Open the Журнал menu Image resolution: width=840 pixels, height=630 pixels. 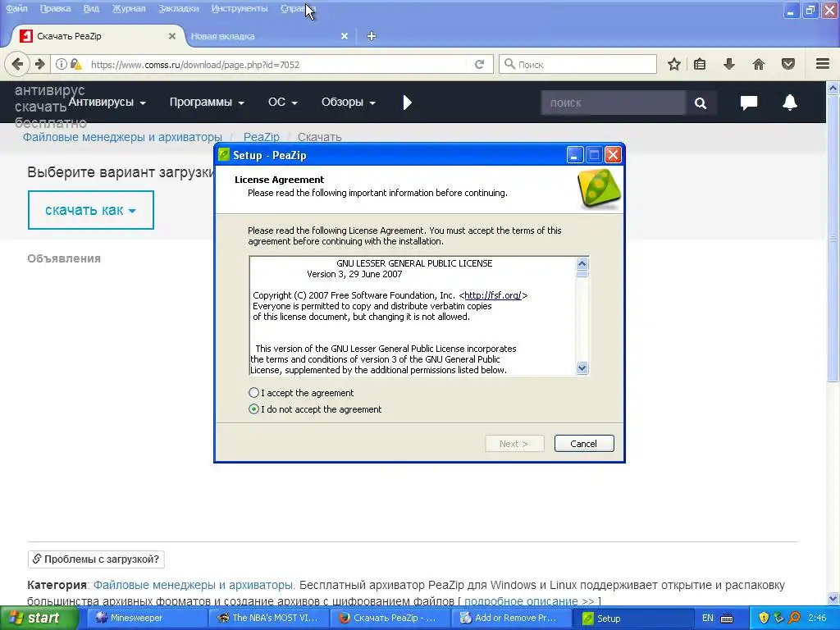point(129,8)
